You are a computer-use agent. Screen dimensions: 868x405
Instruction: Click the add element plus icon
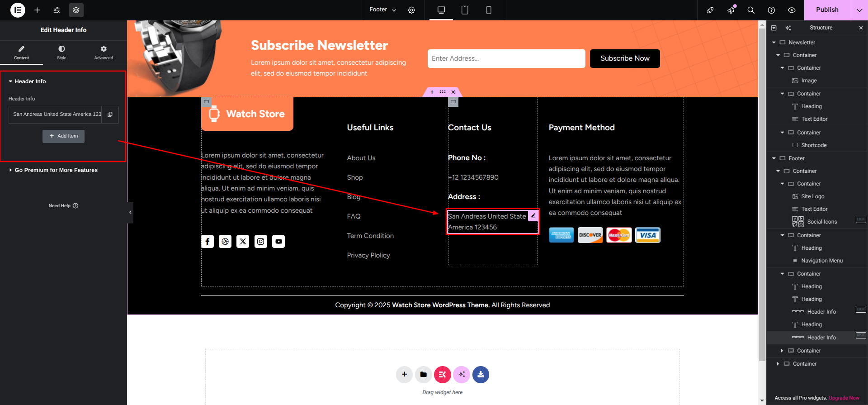pyautogui.click(x=37, y=10)
